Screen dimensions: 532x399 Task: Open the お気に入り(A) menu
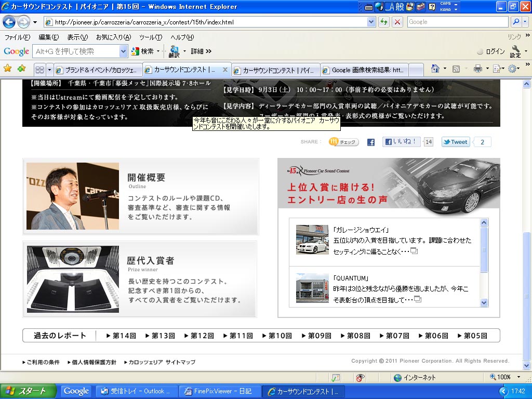pyautogui.click(x=113, y=37)
